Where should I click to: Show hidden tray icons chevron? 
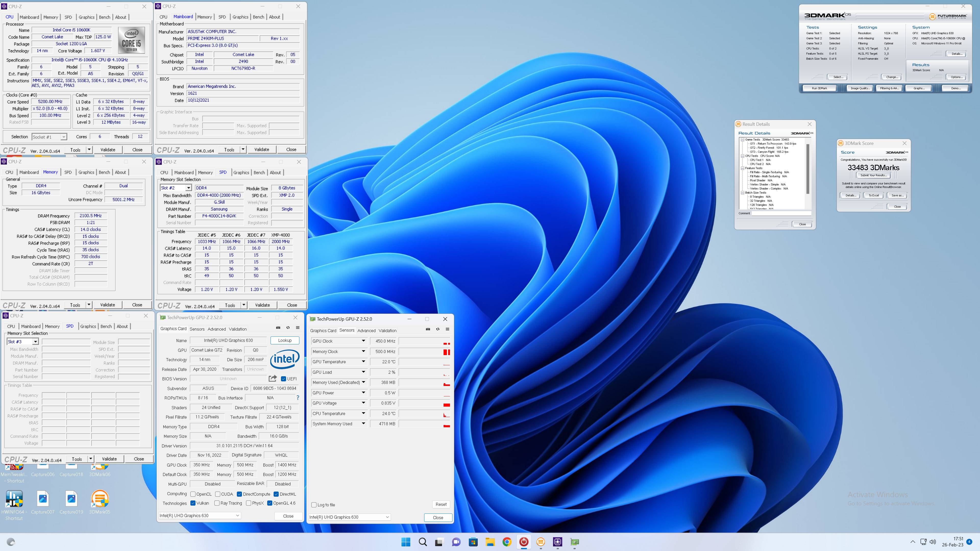tap(913, 542)
